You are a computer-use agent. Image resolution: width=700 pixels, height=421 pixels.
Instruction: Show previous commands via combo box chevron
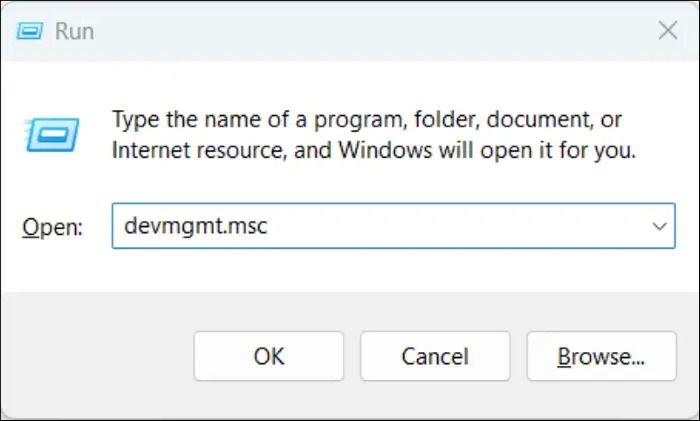pos(659,227)
